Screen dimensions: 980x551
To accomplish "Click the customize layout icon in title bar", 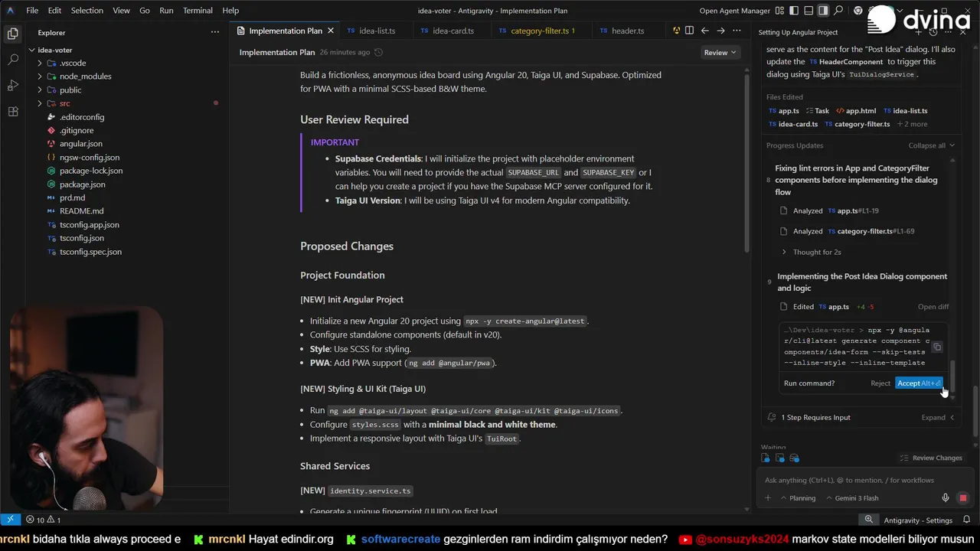I will coord(778,11).
